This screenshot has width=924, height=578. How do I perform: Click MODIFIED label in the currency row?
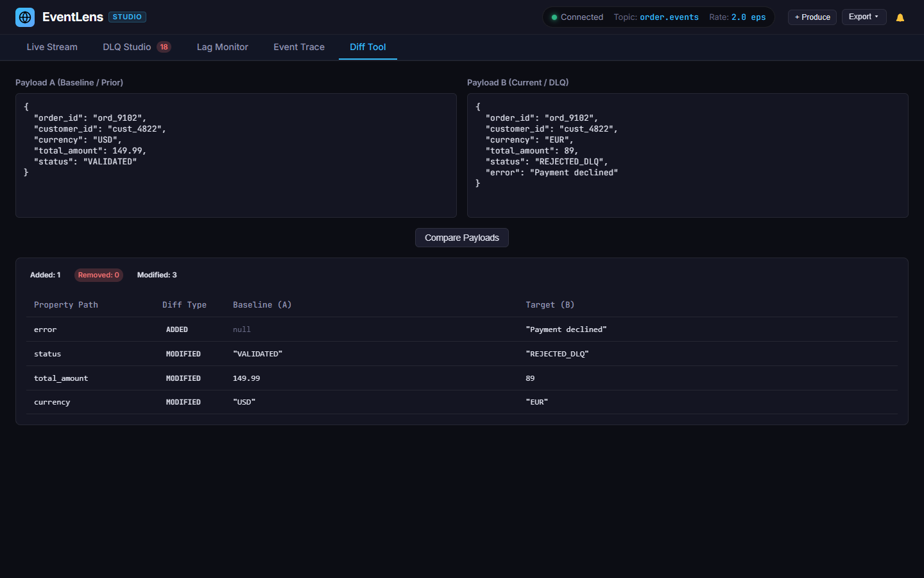184,402
